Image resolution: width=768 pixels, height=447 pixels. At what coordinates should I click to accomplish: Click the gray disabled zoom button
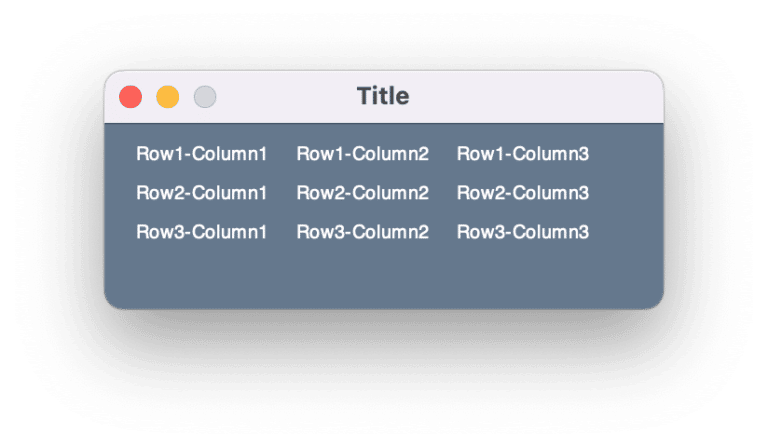pyautogui.click(x=205, y=97)
